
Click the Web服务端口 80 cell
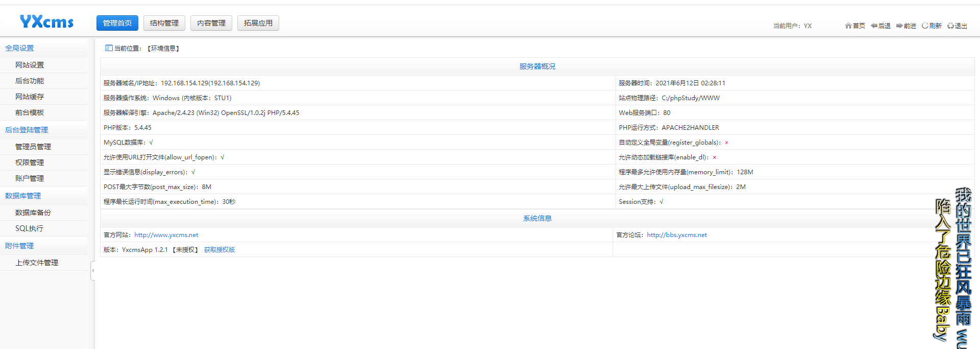[x=795, y=112]
